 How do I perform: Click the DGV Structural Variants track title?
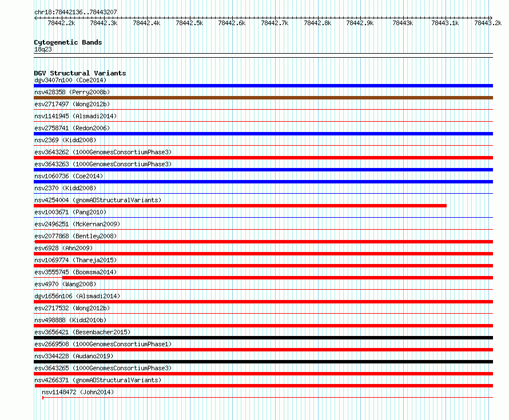(x=80, y=73)
